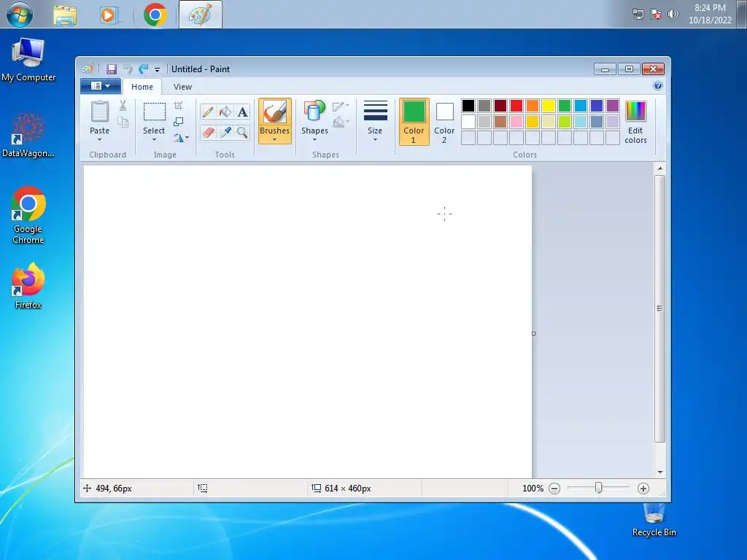Pick the black color swatch
This screenshot has height=560, width=747.
[x=468, y=105]
